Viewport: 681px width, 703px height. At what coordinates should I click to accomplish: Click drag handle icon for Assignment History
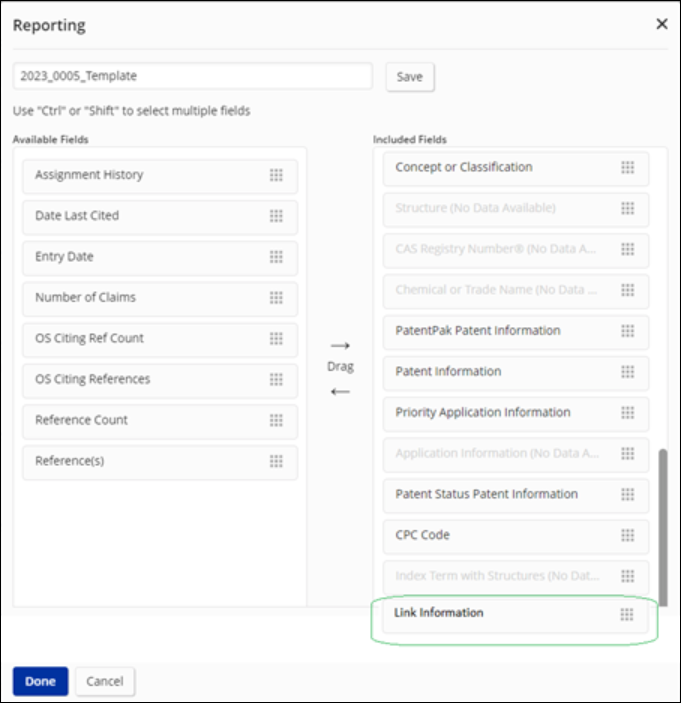click(276, 175)
